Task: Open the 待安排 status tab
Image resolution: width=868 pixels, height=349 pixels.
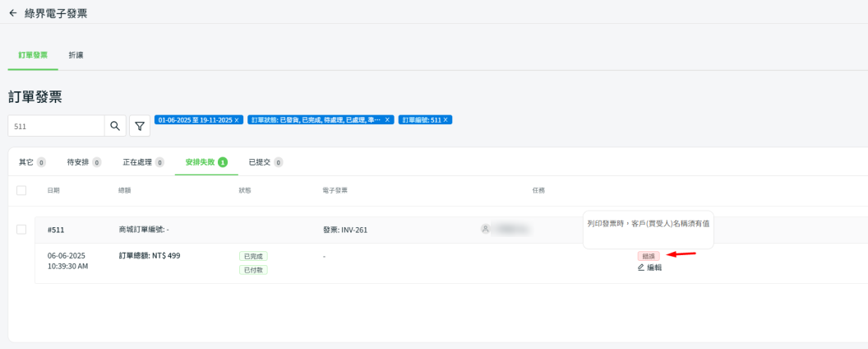Action: (84, 162)
